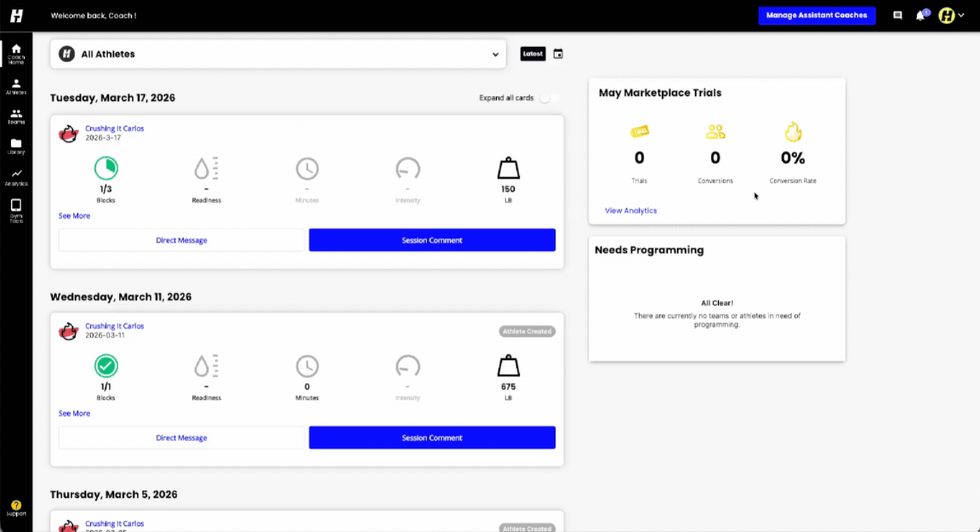Image resolution: width=980 pixels, height=532 pixels.
Task: Open Coach Home in the sidebar
Action: tap(16, 54)
